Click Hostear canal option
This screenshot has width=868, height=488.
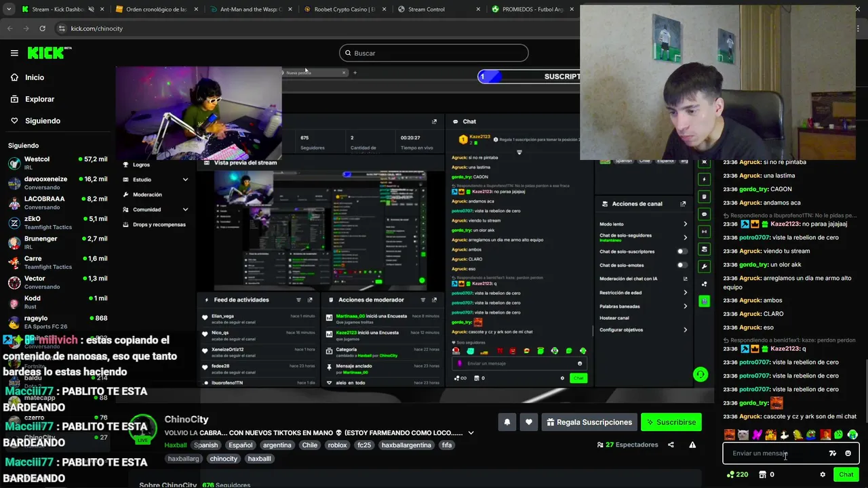(614, 318)
